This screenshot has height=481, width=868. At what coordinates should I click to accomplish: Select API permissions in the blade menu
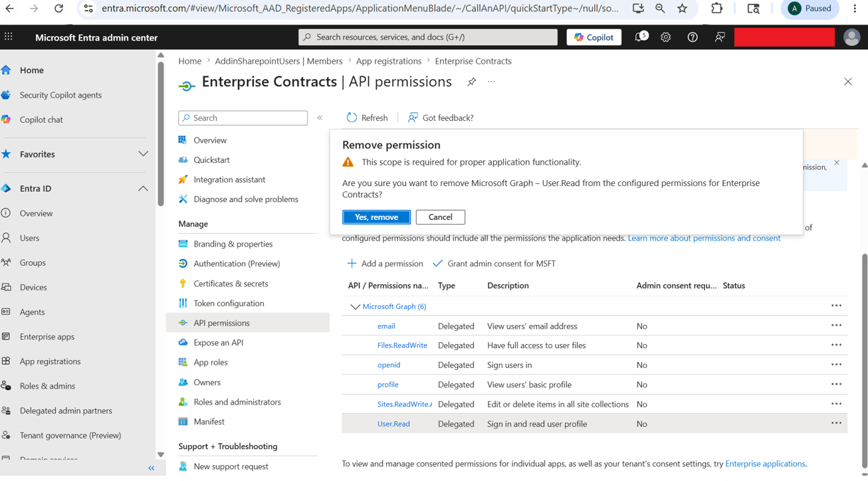[x=247, y=323]
